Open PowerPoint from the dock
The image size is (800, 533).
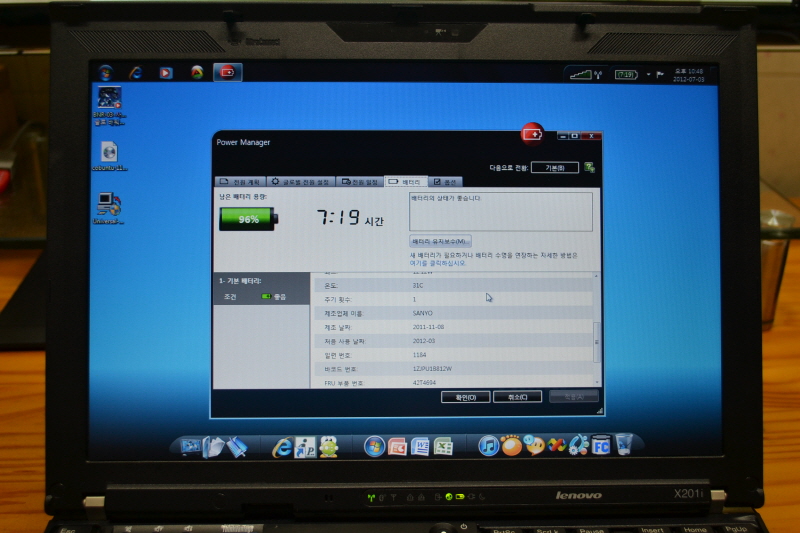tap(397, 446)
